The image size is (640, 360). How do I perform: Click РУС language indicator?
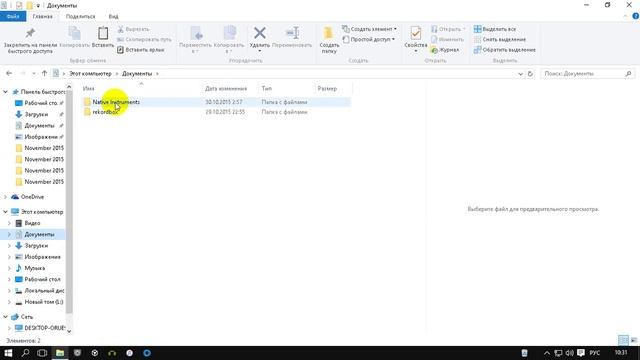click(x=595, y=353)
